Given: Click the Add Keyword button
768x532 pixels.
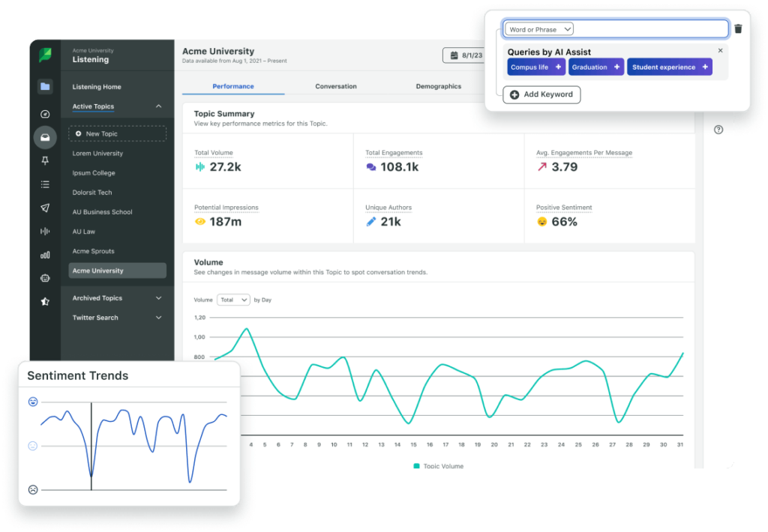Looking at the screenshot, I should coord(541,94).
